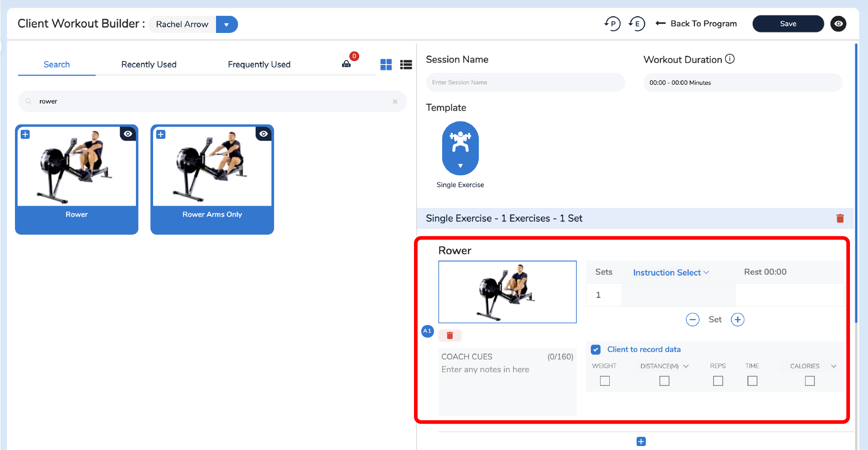
Task: Click the Rachel Arrow client name
Action: point(182,24)
